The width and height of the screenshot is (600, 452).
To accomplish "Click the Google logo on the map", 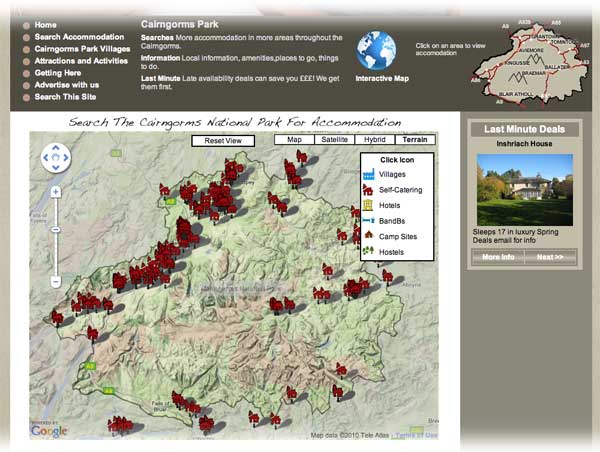I will 49,431.
